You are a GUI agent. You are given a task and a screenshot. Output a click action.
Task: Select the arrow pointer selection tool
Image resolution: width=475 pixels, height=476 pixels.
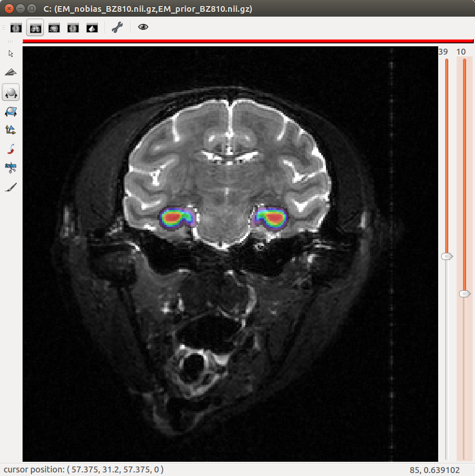[x=11, y=54]
